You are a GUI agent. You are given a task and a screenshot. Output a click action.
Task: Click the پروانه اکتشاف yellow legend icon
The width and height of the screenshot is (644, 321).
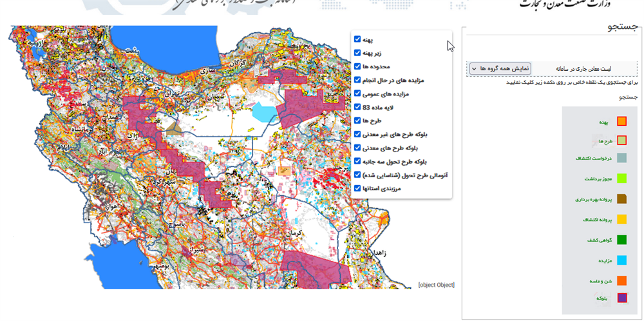click(621, 219)
